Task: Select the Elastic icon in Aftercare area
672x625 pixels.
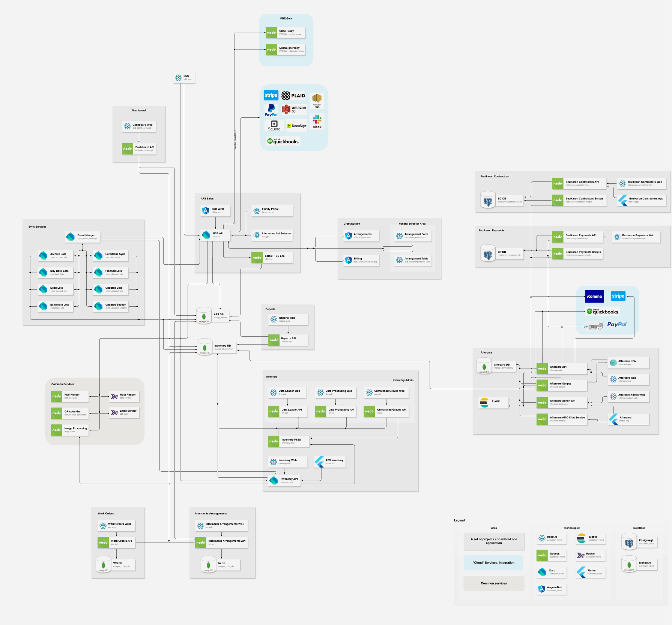Action: pos(484,403)
